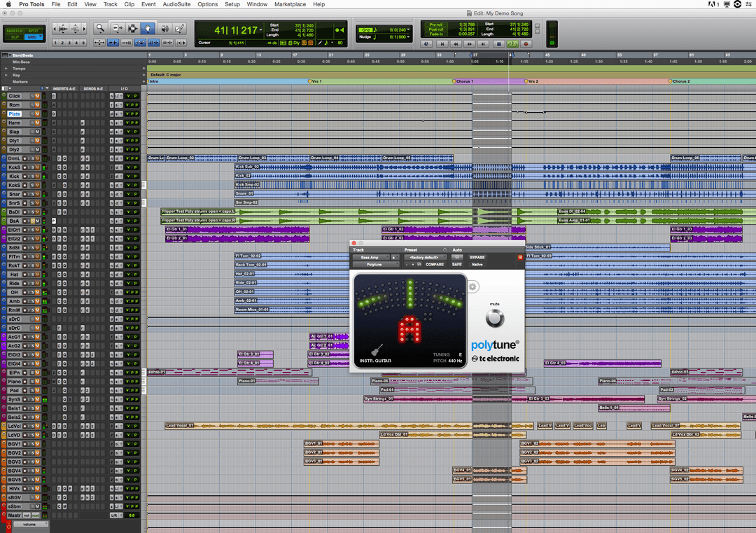Open Bass Amp track selector dropdown
Viewport: 756px width, 533px height.
click(x=370, y=258)
